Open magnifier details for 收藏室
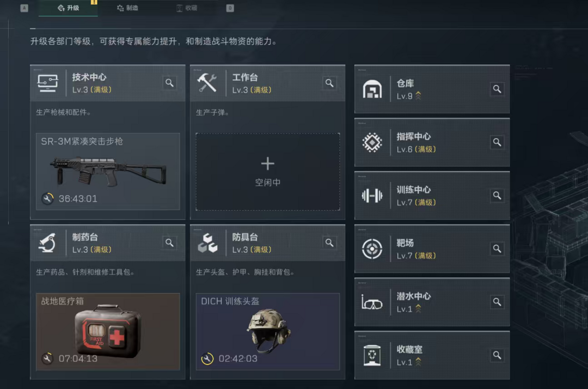588x389 pixels. click(497, 355)
